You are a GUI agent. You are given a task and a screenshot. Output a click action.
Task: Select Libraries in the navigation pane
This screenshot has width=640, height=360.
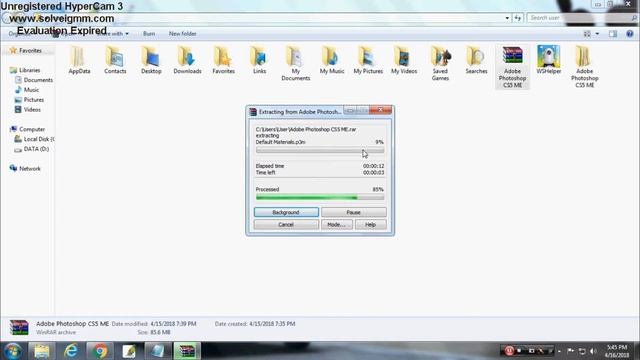click(x=29, y=70)
